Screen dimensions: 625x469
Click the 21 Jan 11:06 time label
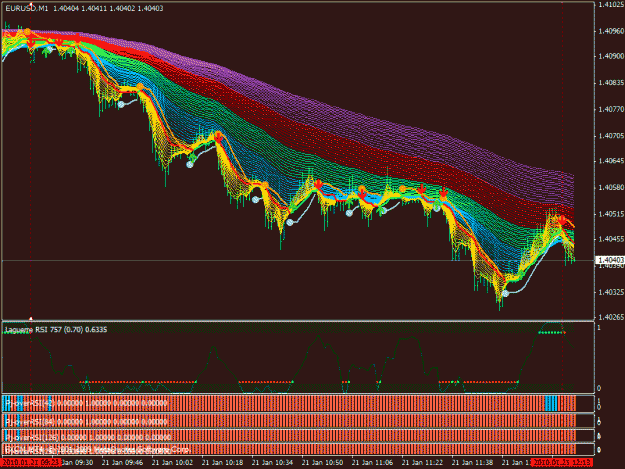pos(372,463)
